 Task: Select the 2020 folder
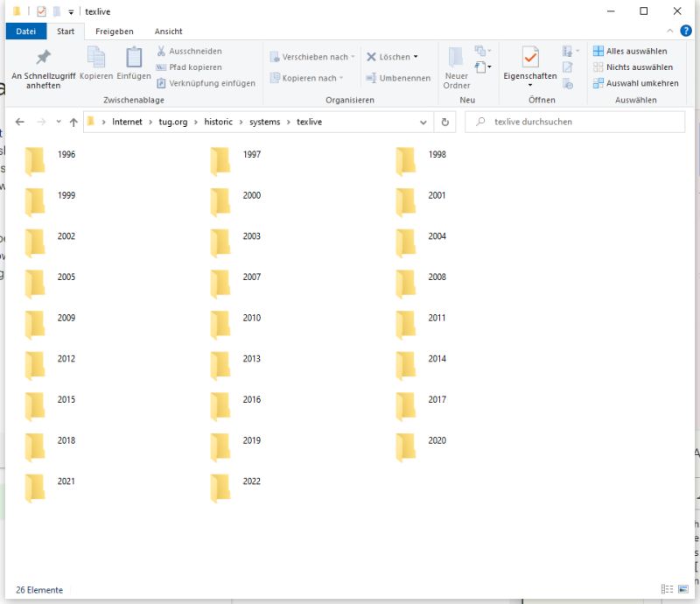coord(421,446)
